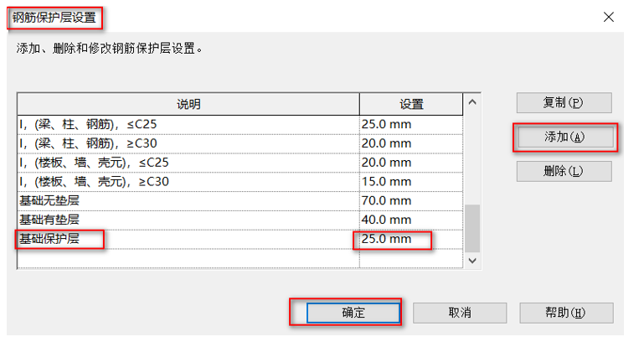
Task: Click the vertical scrollbar thumb
Action: coord(472,226)
